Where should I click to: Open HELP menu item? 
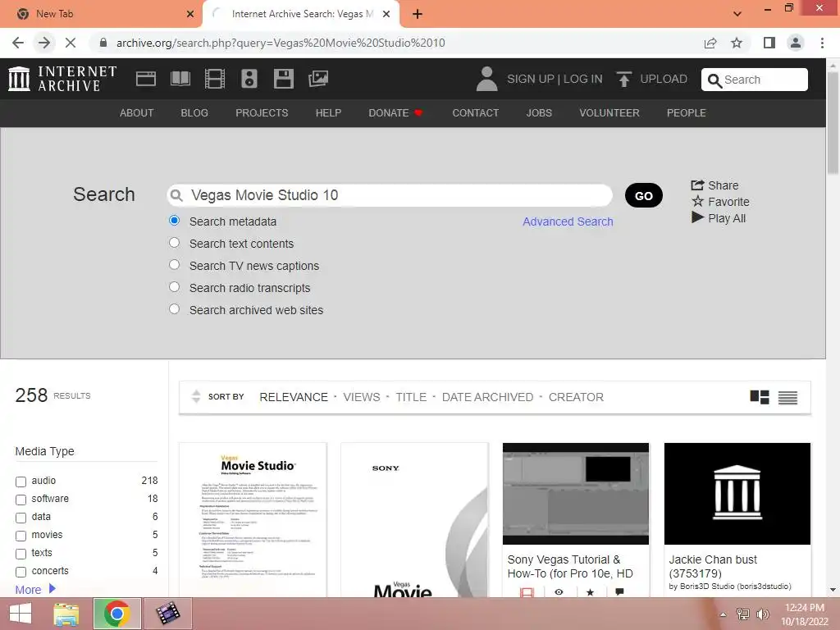pyautogui.click(x=328, y=113)
